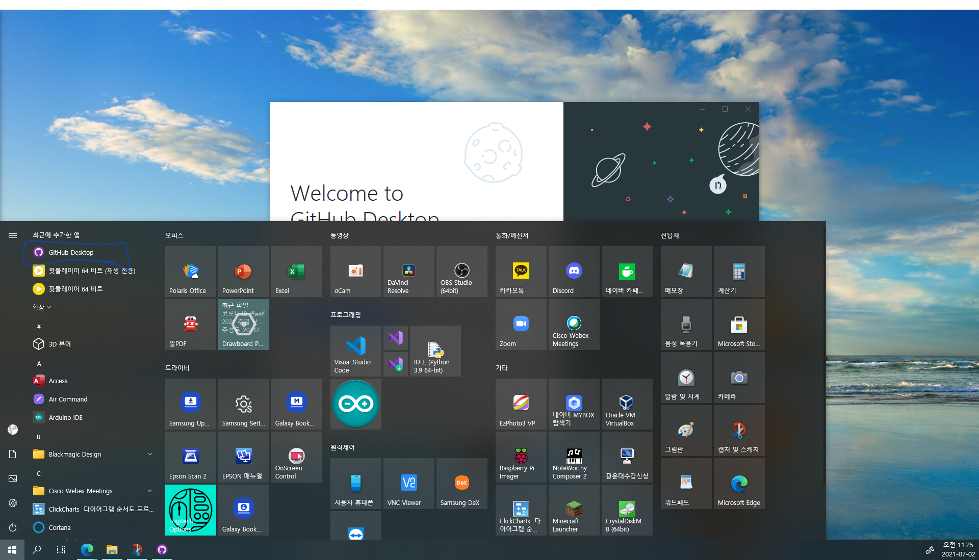Open Arduino IDE in the app list

pyautogui.click(x=92, y=417)
